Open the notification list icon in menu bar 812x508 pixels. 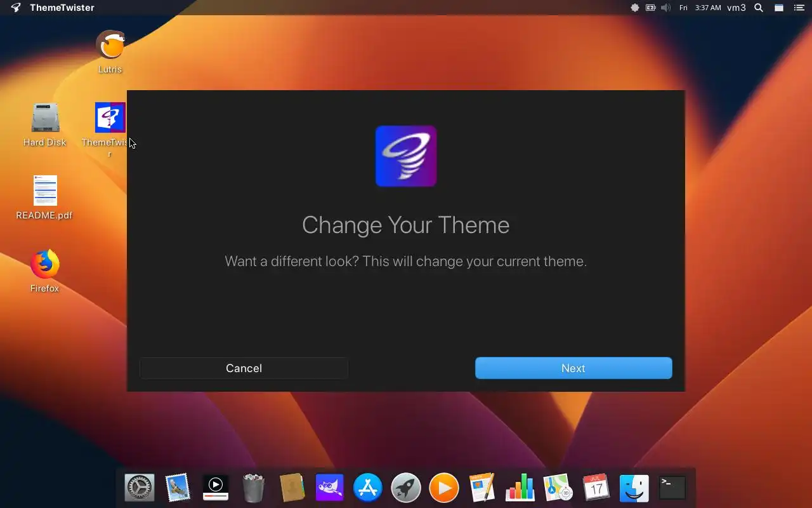pyautogui.click(x=799, y=8)
